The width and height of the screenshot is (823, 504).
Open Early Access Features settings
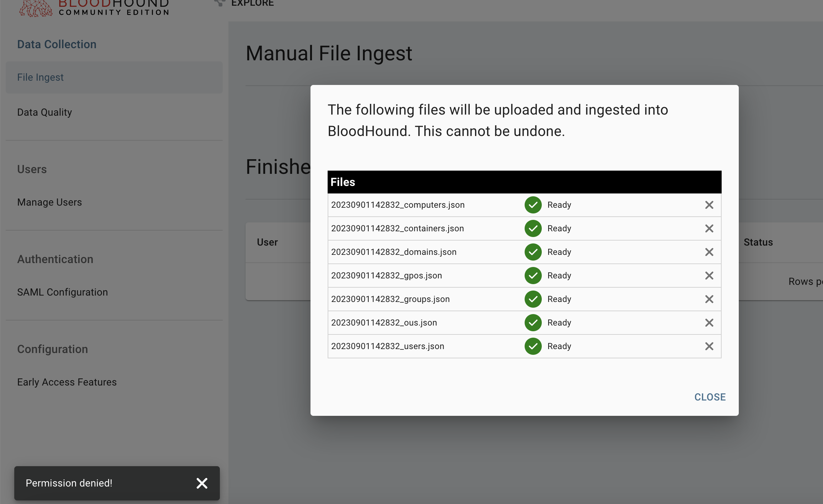[x=67, y=382]
